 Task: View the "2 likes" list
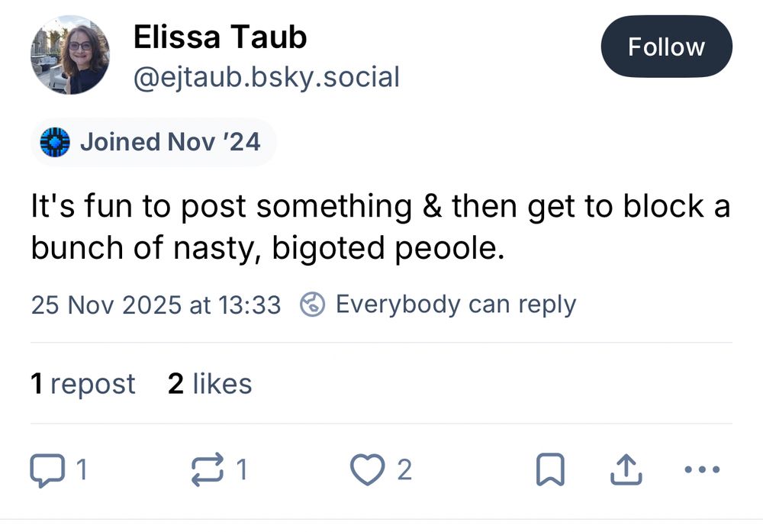coord(210,383)
